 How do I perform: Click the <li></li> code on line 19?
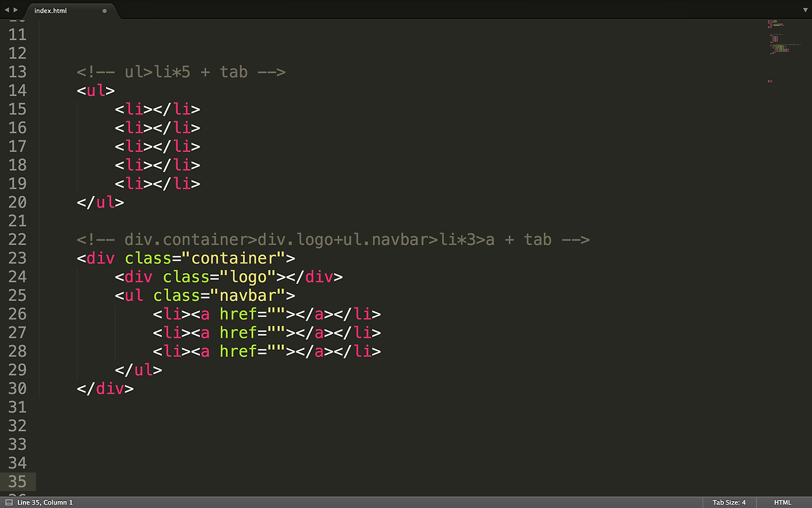pyautogui.click(x=157, y=184)
